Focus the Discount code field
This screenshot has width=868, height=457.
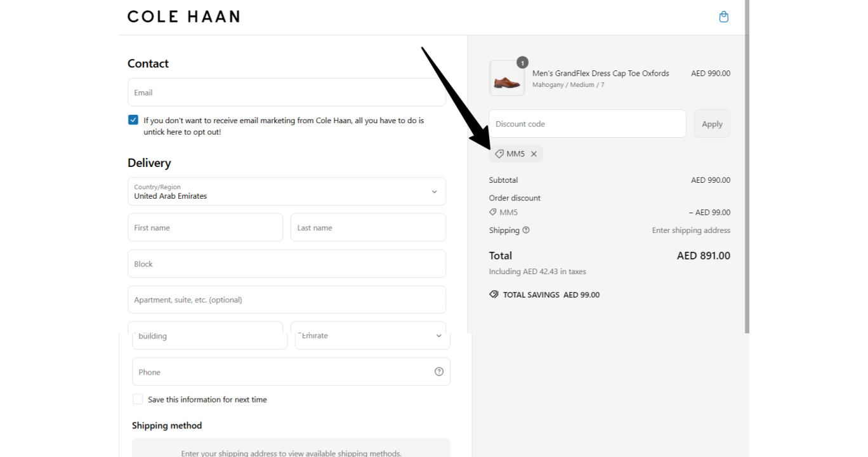(x=588, y=124)
